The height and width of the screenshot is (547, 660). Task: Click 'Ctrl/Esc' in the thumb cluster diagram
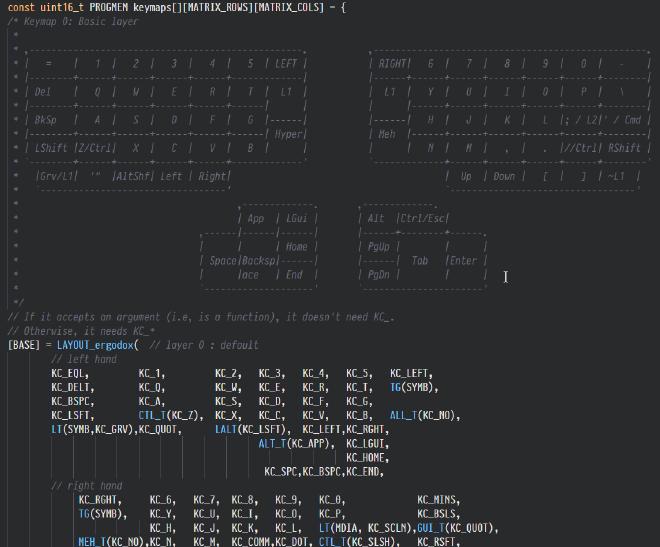click(422, 219)
